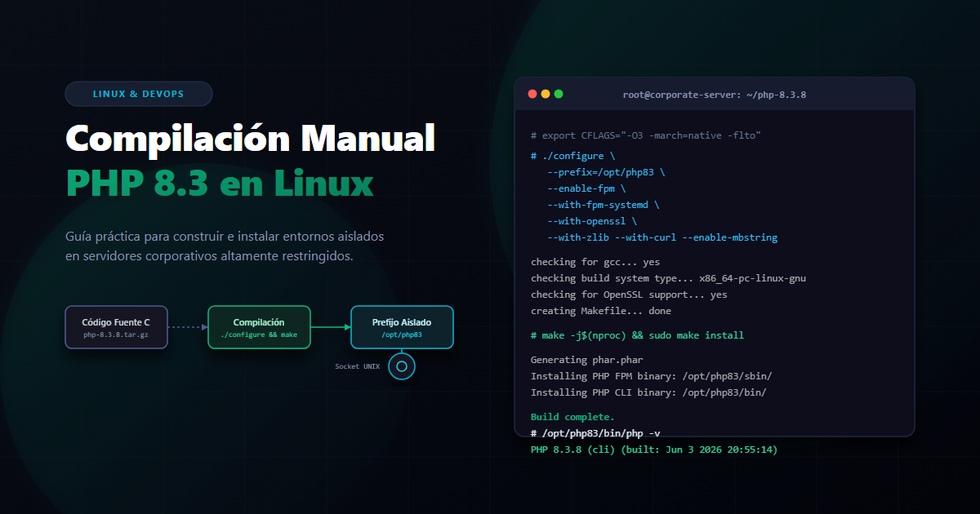
Task: Click the checking for OpenSSL support line
Action: click(x=629, y=295)
